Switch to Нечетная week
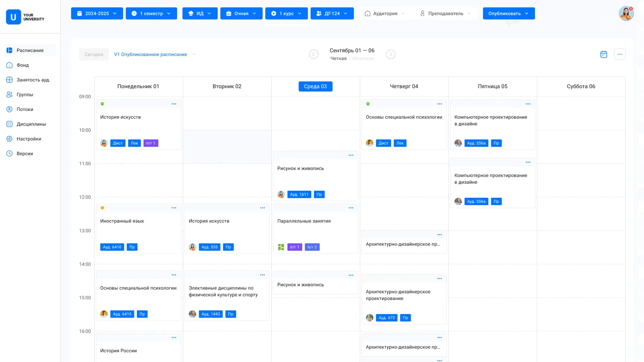The height and width of the screenshot is (362, 644). 363,59
